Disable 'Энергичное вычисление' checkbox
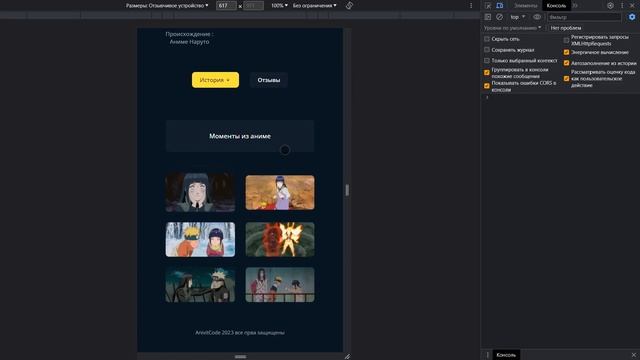This screenshot has width=640, height=360. [x=567, y=52]
